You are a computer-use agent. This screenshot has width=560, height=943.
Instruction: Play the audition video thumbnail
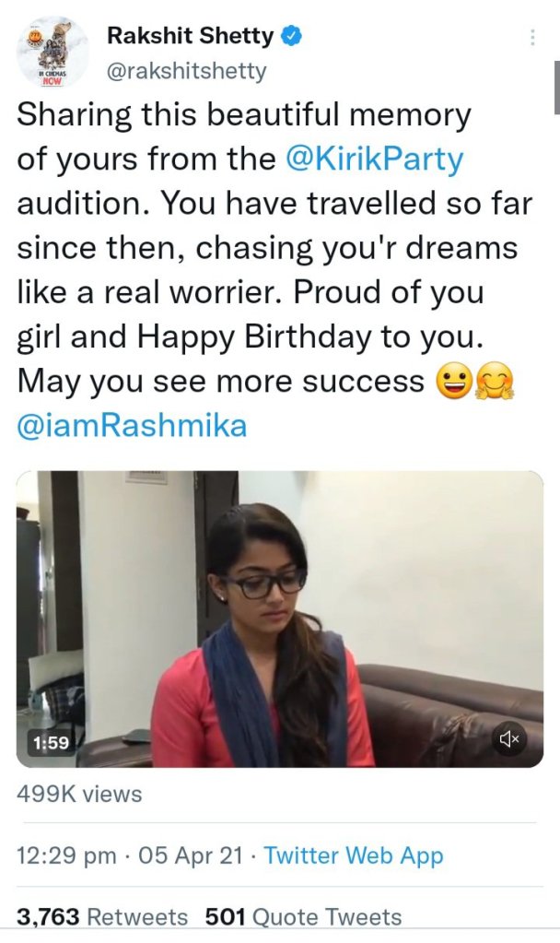click(x=280, y=618)
